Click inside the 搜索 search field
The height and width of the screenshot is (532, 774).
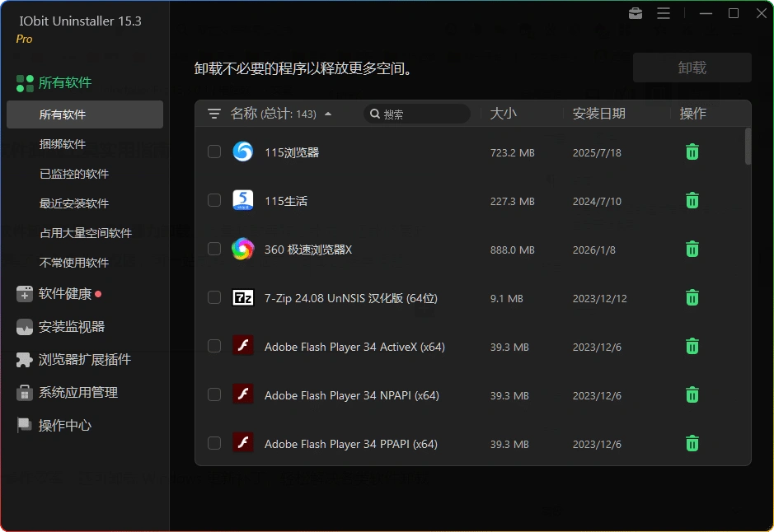[420, 113]
